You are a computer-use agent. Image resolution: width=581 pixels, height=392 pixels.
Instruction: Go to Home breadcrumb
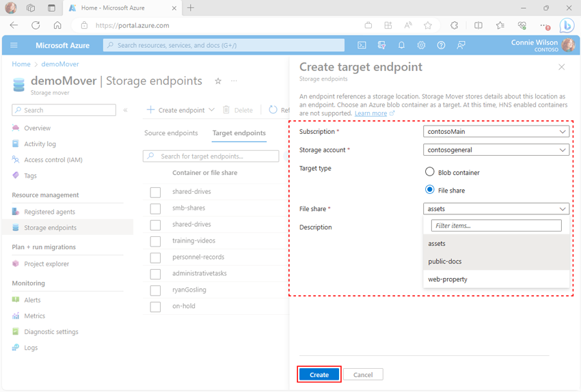coord(21,64)
